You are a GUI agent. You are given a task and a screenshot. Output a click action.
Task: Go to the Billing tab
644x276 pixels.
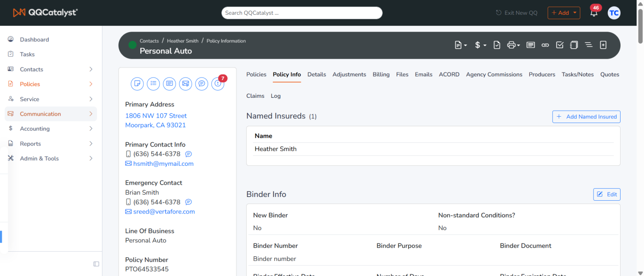point(381,74)
